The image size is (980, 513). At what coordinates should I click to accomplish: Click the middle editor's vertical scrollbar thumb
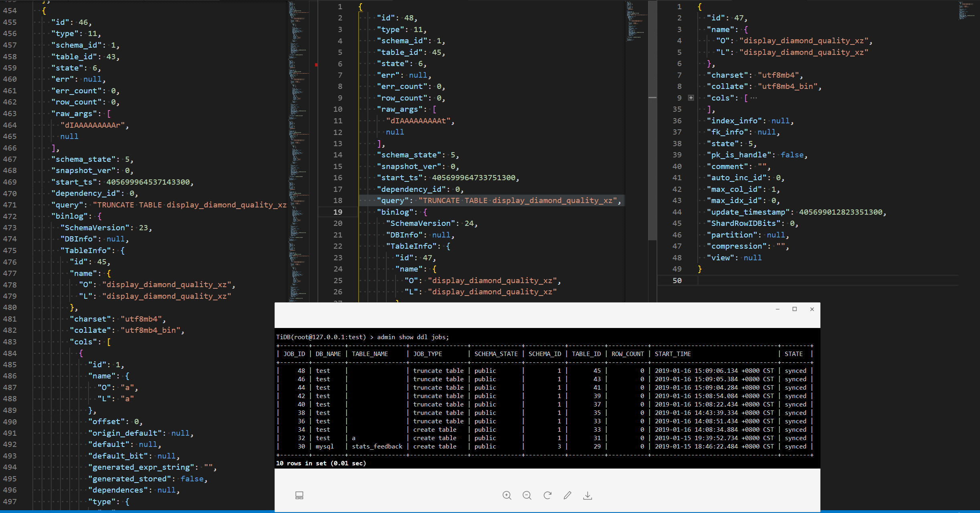click(x=653, y=120)
